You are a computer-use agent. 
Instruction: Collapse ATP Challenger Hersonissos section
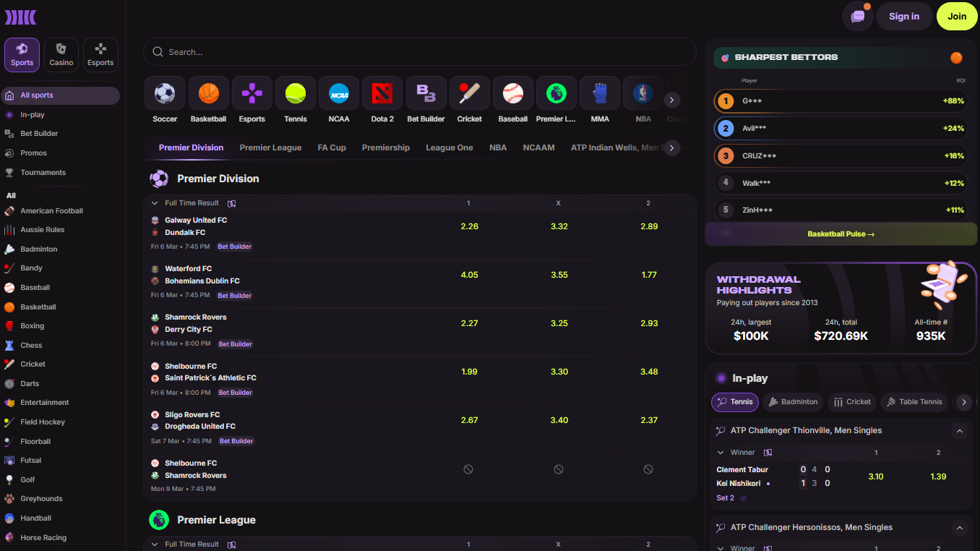959,528
